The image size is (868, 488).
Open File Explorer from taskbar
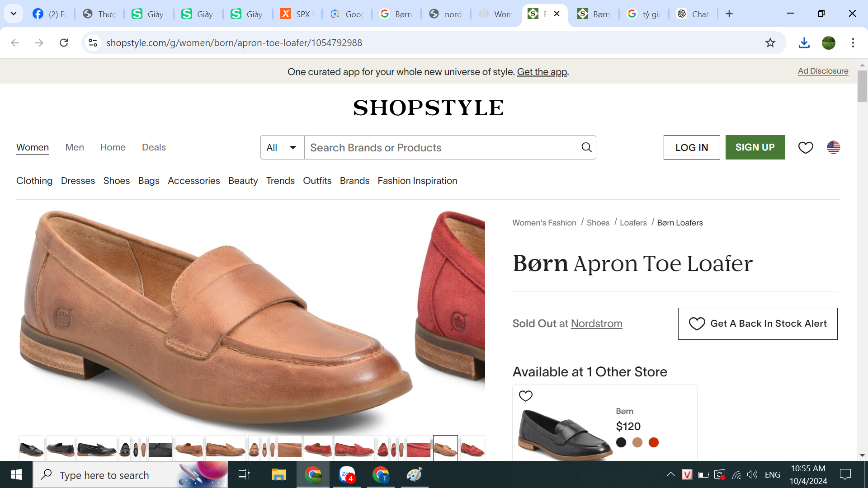coord(278,474)
